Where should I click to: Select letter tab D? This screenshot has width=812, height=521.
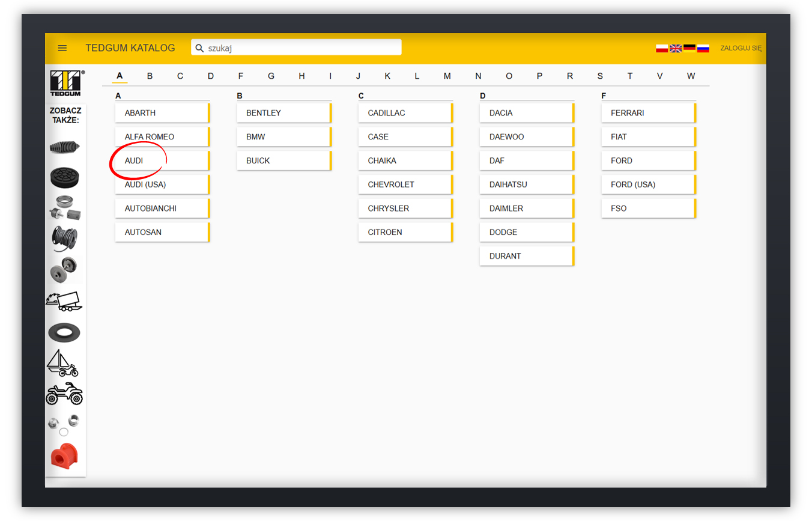pyautogui.click(x=210, y=76)
